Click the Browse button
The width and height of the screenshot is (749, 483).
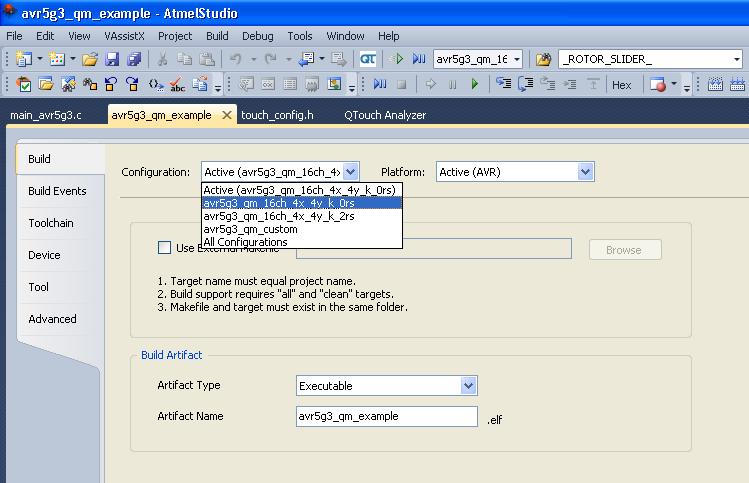[x=625, y=250]
